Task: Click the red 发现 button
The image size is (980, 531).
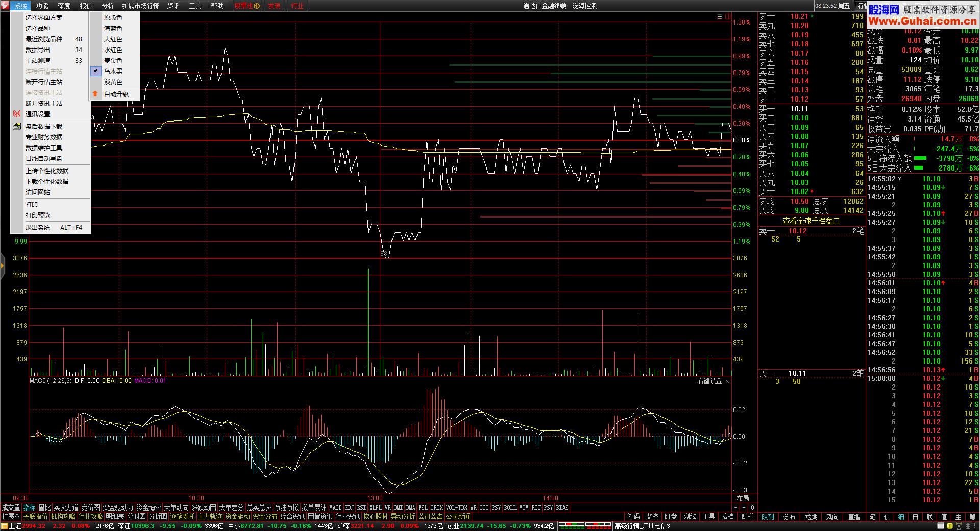Action: (275, 6)
